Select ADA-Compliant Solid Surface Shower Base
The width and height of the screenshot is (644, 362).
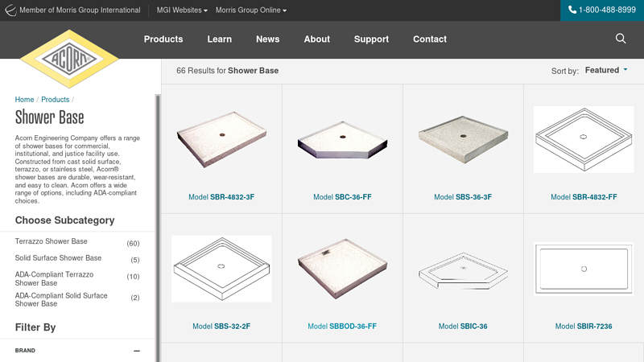(61, 300)
